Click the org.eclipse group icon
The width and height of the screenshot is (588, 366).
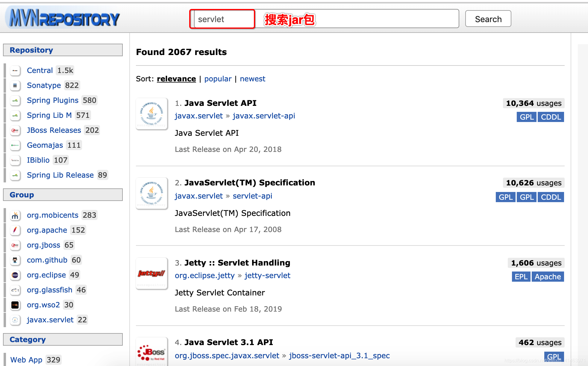click(15, 275)
